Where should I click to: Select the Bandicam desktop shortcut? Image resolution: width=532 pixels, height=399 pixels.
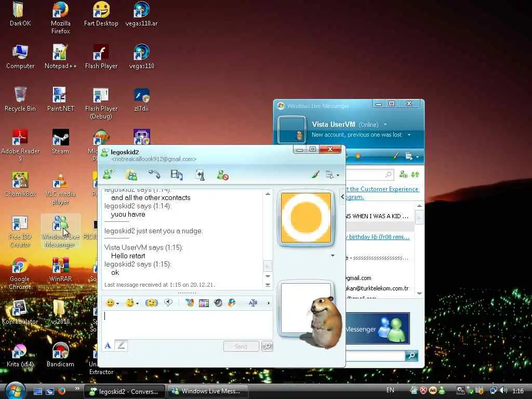point(60,354)
